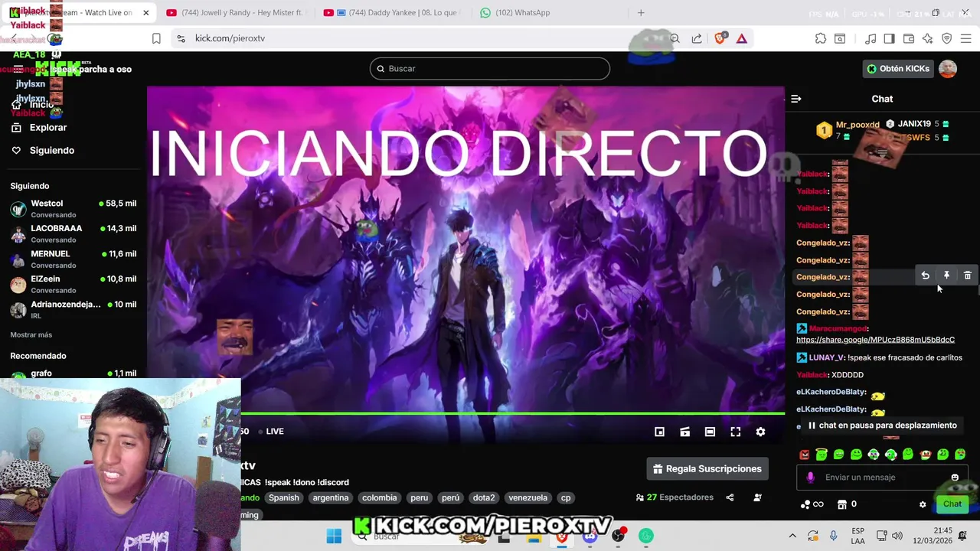
Task: Open the chat shop icon showing 0
Action: coord(847,504)
